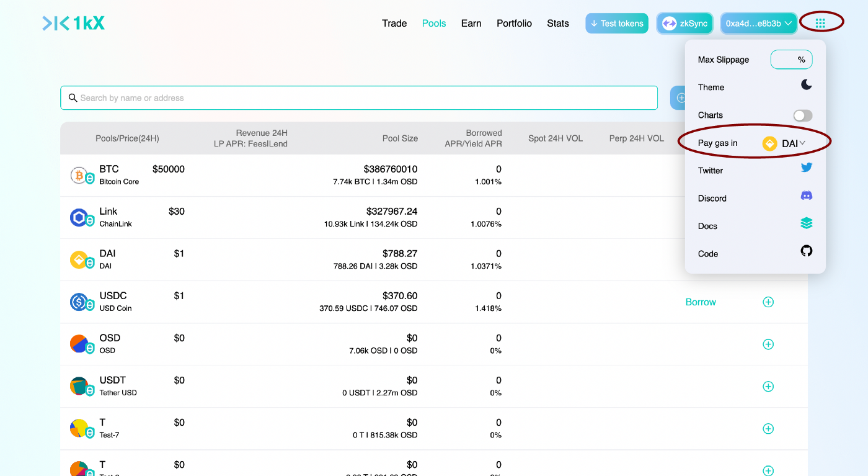Toggle the Charts switch
The height and width of the screenshot is (476, 868).
coord(803,115)
